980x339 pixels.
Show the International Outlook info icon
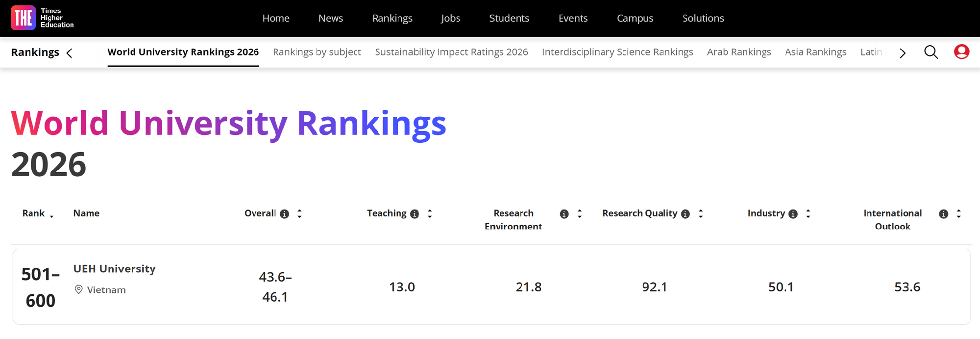(x=943, y=214)
